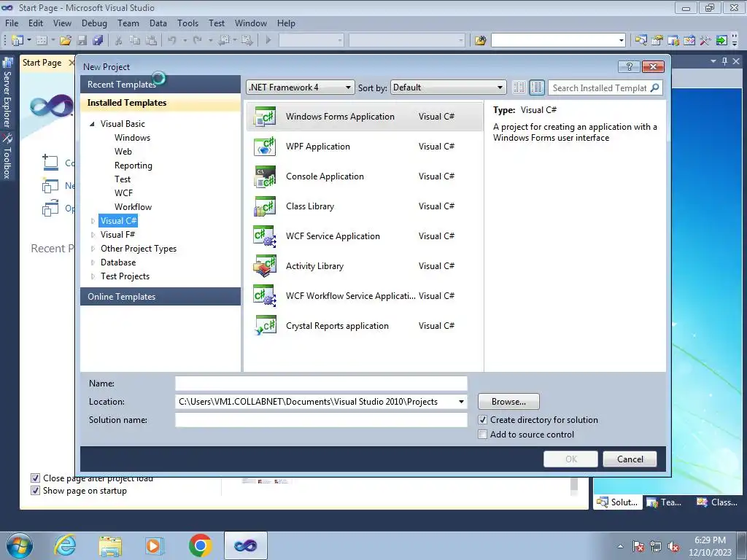The width and height of the screenshot is (747, 560).
Task: Click into the Solution name field
Action: pyautogui.click(x=321, y=420)
